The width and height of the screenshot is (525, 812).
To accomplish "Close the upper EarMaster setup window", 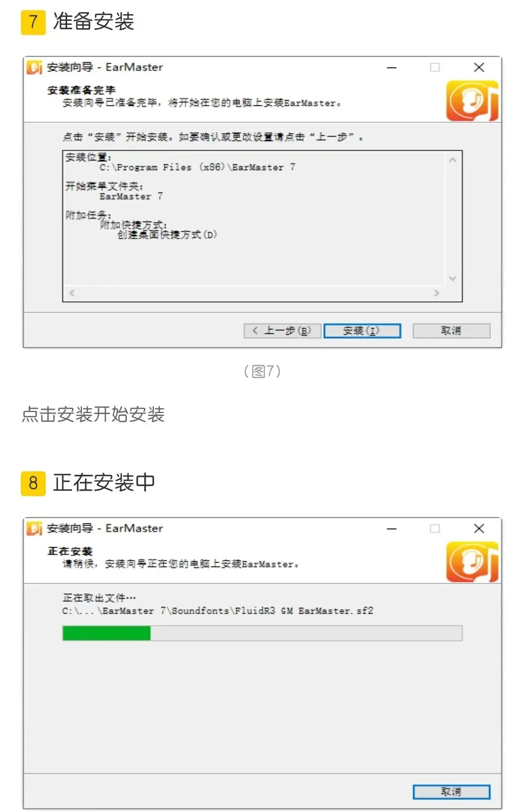I will (x=479, y=68).
